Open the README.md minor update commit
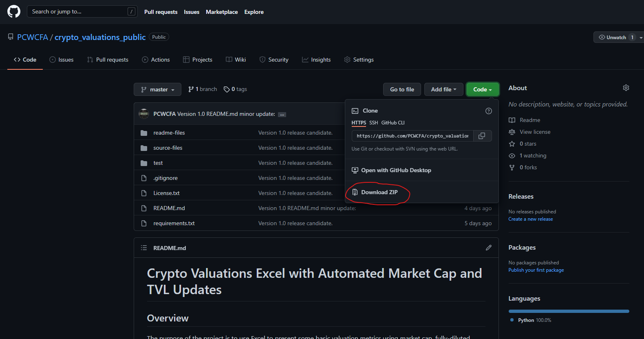This screenshot has height=339, width=644. 307,208
